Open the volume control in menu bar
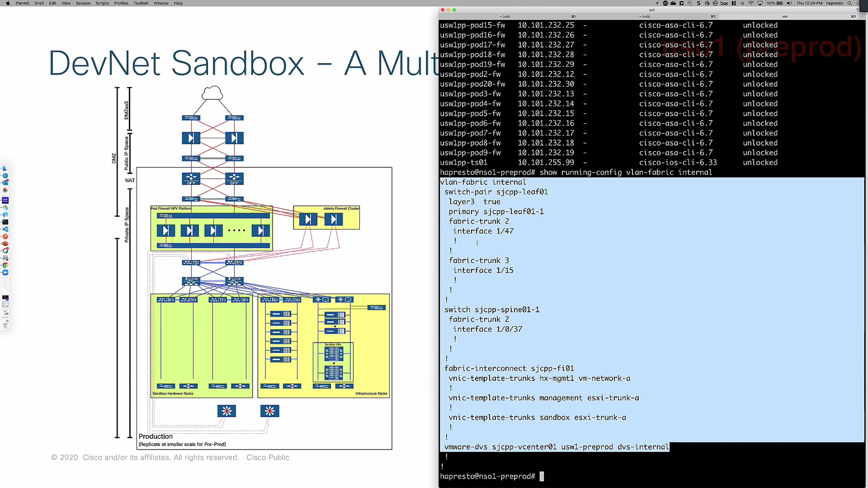The image size is (868, 488). pos(789,3)
